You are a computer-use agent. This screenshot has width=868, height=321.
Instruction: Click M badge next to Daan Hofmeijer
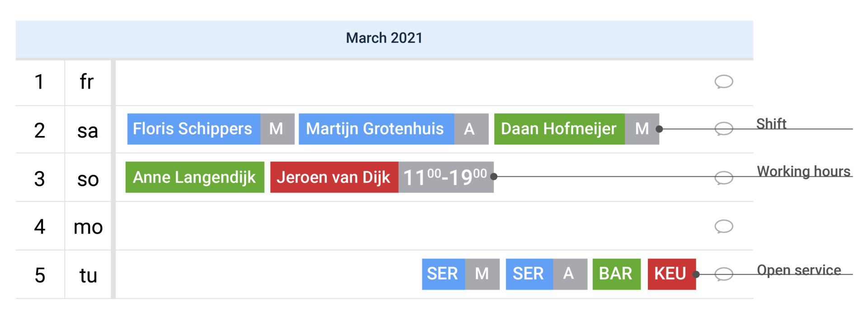click(x=642, y=129)
